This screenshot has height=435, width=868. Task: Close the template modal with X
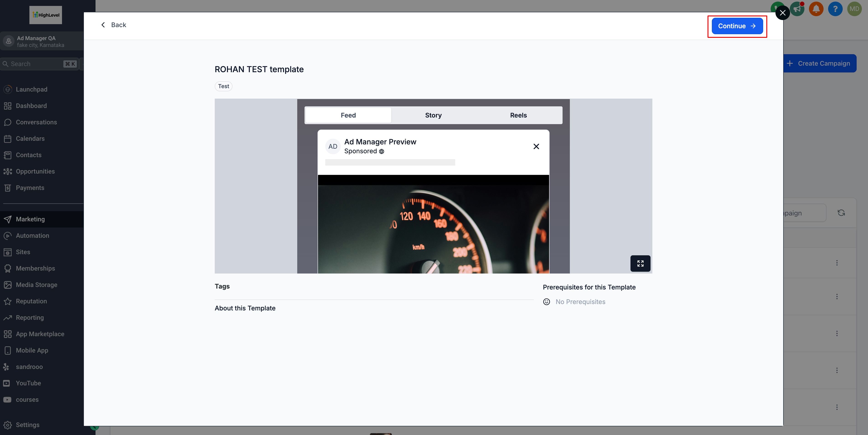783,13
